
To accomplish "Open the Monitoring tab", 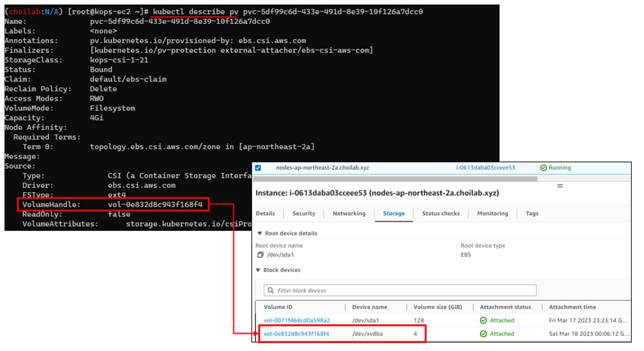I will point(492,213).
